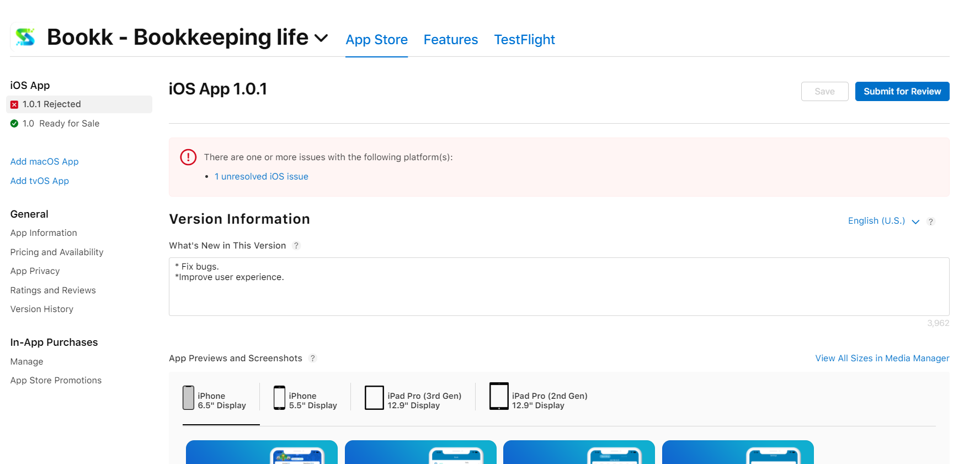Open the Features tab
Screen dimensions: 980x464
[450, 40]
